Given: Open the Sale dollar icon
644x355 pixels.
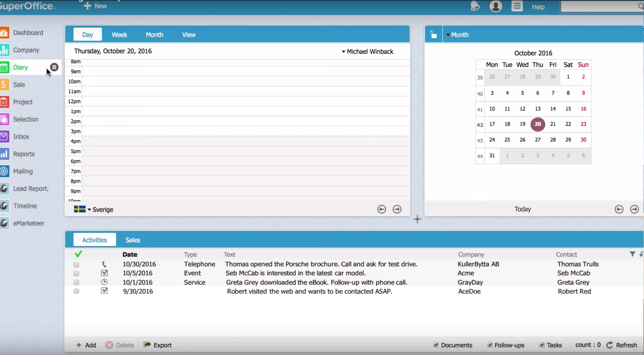Looking at the screenshot, I should [x=4, y=85].
